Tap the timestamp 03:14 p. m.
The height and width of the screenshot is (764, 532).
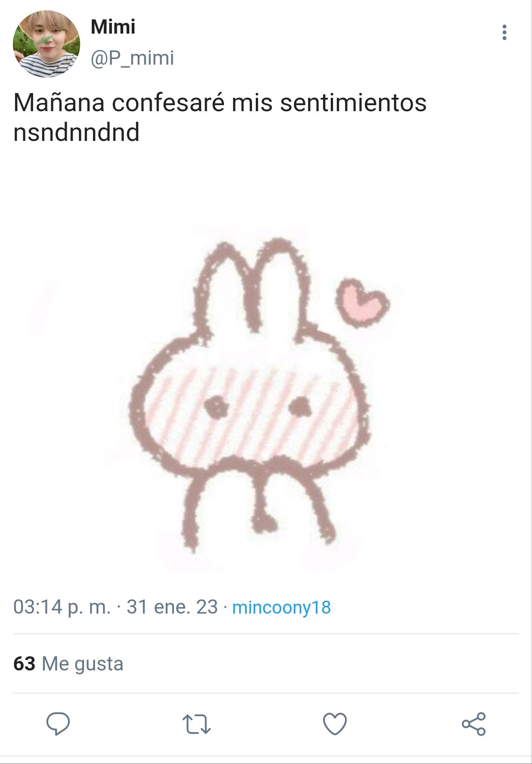(62, 607)
